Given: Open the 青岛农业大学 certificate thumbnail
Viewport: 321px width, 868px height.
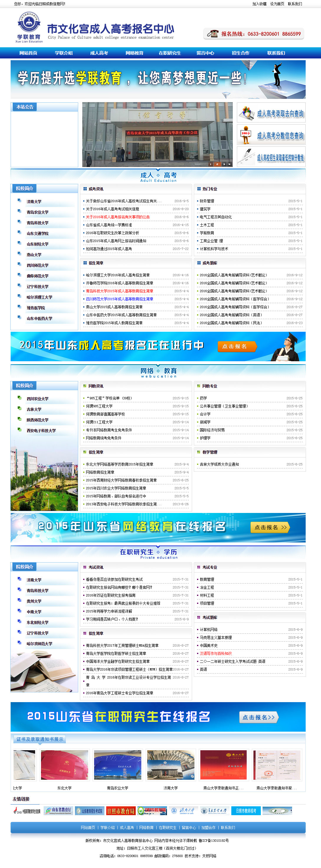Looking at the screenshot, I should click(x=117, y=765).
